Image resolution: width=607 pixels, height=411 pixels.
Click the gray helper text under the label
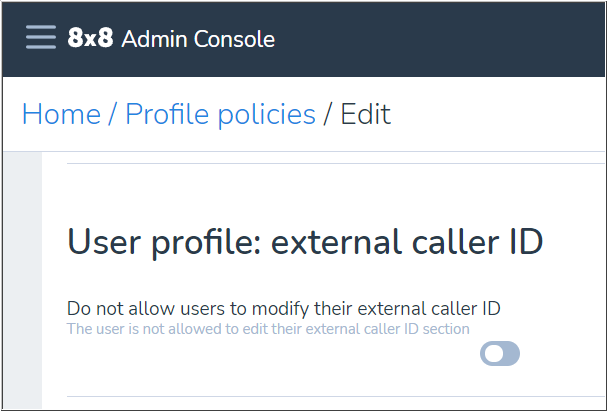267,328
